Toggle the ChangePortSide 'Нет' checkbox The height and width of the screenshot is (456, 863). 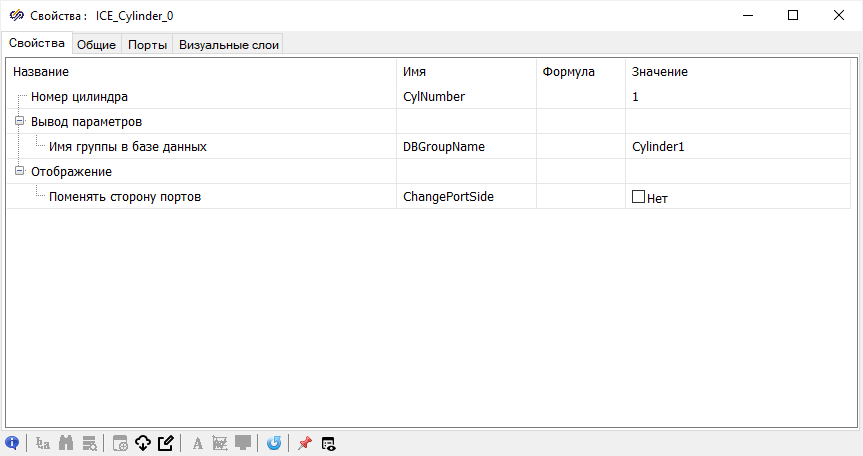639,197
